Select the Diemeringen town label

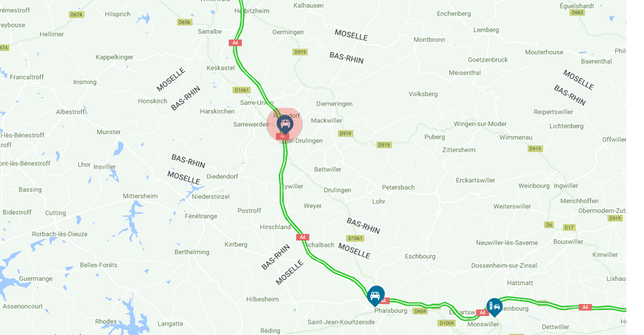pyautogui.click(x=334, y=104)
